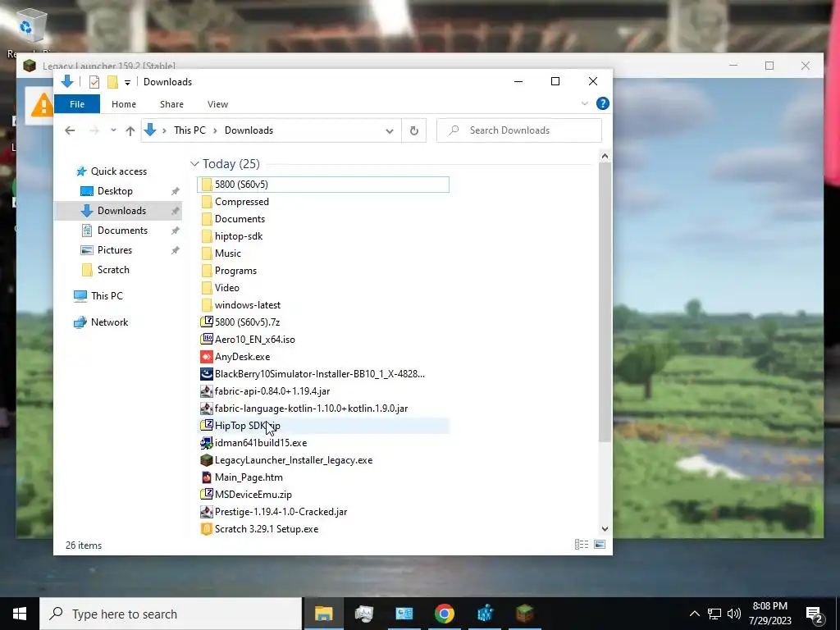The width and height of the screenshot is (840, 630).
Task: Select the hiptop-sdk folder
Action: (239, 236)
